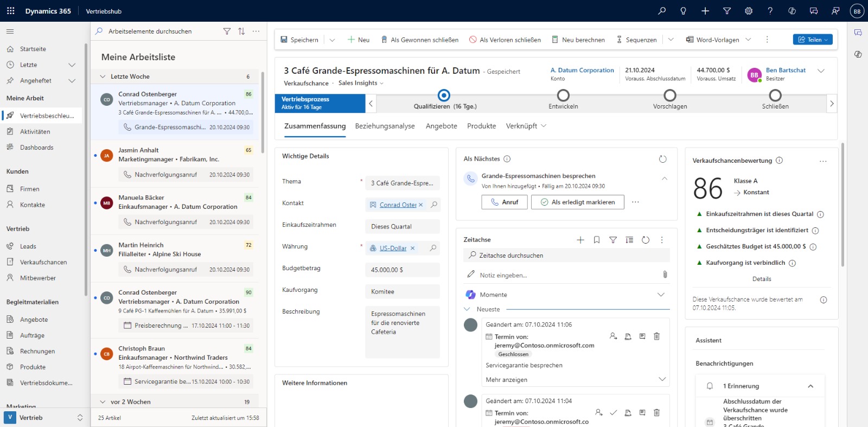The width and height of the screenshot is (868, 427).
Task: Open the settings gear in top bar
Action: tap(749, 11)
